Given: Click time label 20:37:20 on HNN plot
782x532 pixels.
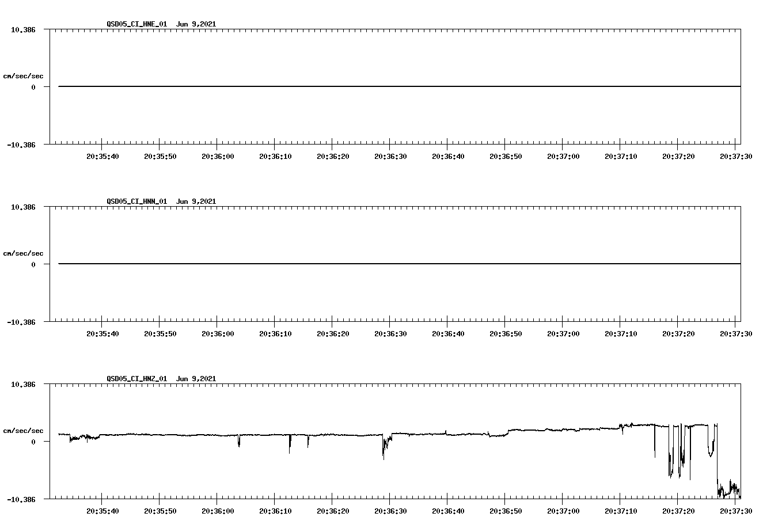Looking at the screenshot, I should pyautogui.click(x=678, y=333).
